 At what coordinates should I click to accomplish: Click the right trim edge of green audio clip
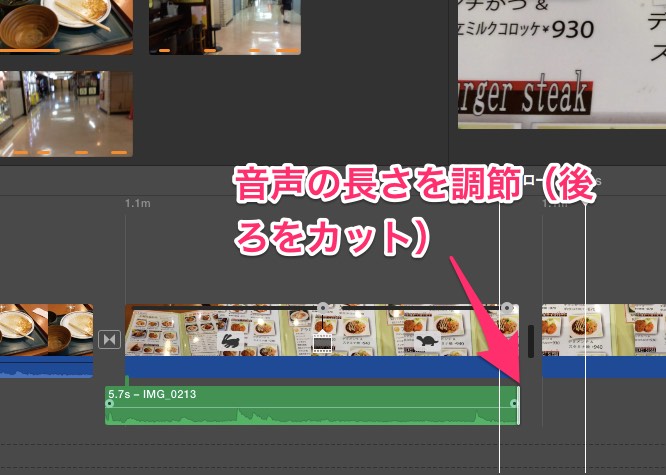(518, 405)
